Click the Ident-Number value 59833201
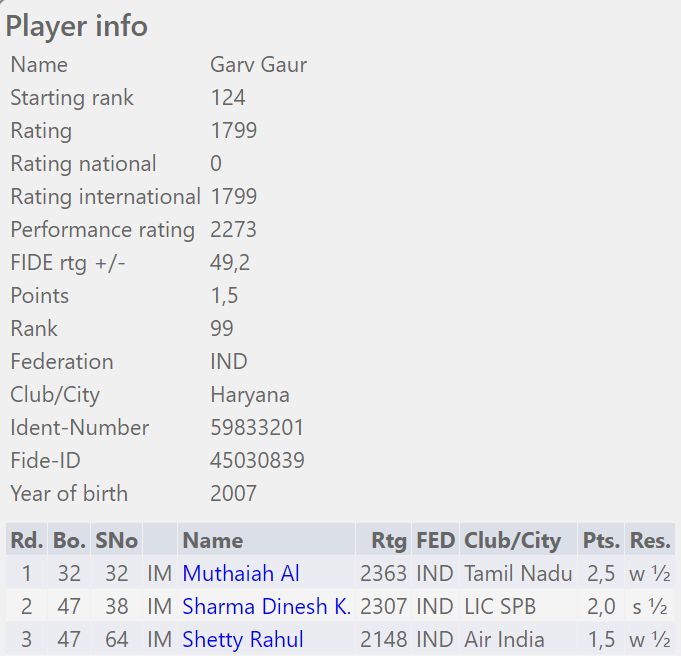This screenshot has width=681, height=656. [257, 428]
